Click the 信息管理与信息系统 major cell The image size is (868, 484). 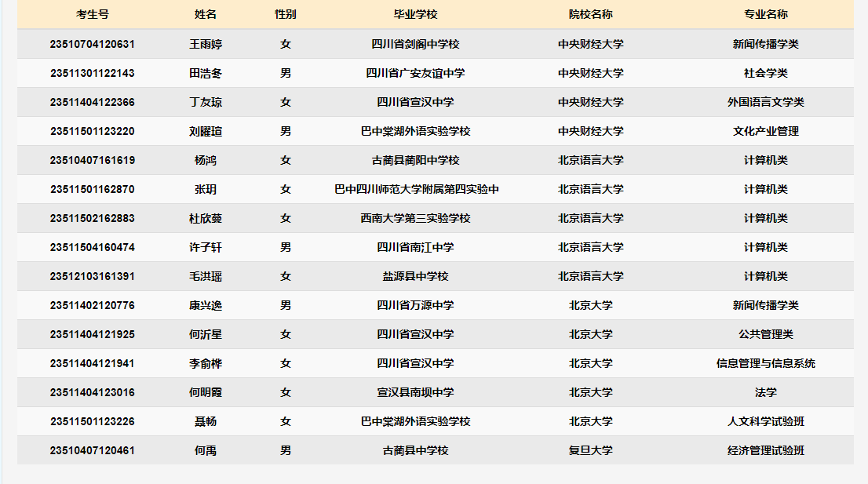(x=766, y=363)
